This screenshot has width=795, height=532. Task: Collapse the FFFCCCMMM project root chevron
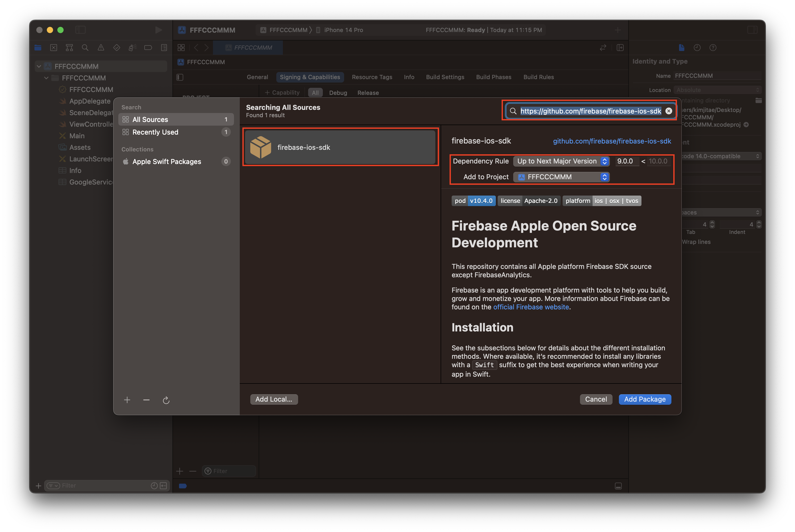[39, 66]
